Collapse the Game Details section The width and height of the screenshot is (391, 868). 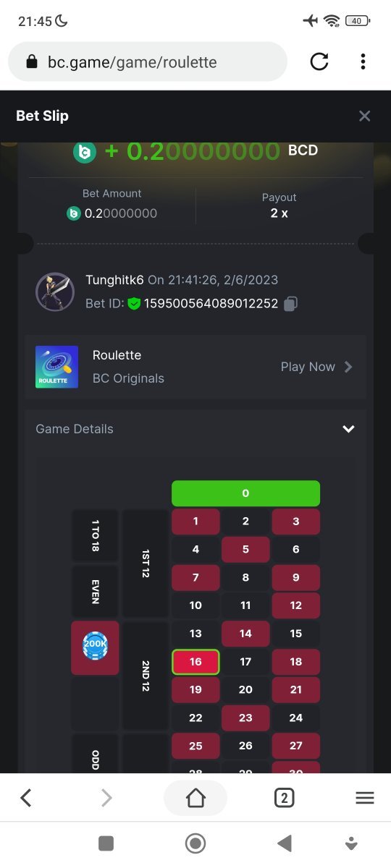[x=348, y=429]
